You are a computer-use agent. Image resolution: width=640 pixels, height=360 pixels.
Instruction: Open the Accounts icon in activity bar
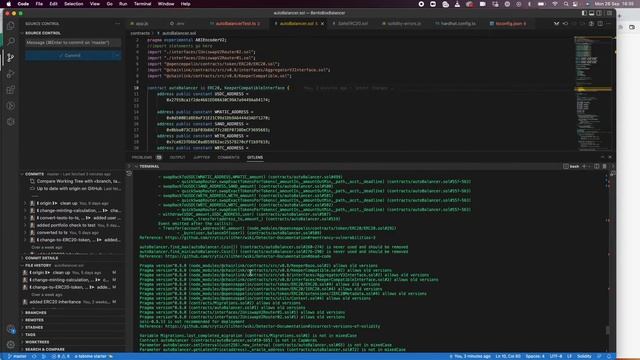point(11,329)
